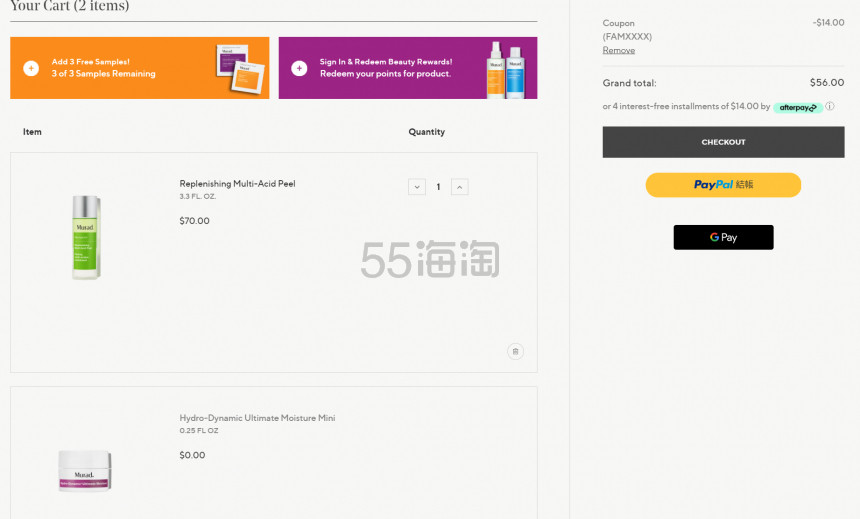Click the 0.25 FL OZ size text
The height and width of the screenshot is (519, 860).
[x=199, y=431]
